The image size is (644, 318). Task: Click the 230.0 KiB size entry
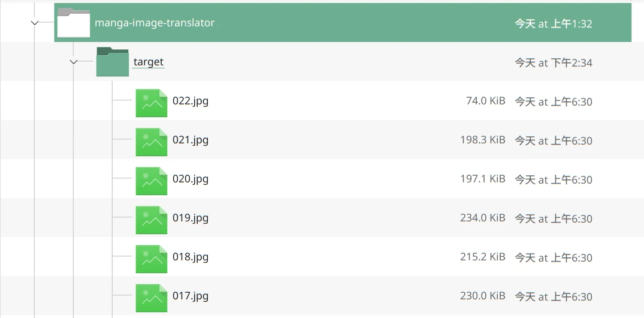(482, 296)
